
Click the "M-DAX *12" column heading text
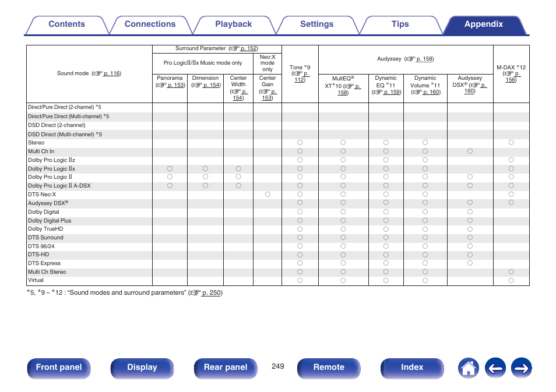511,68
